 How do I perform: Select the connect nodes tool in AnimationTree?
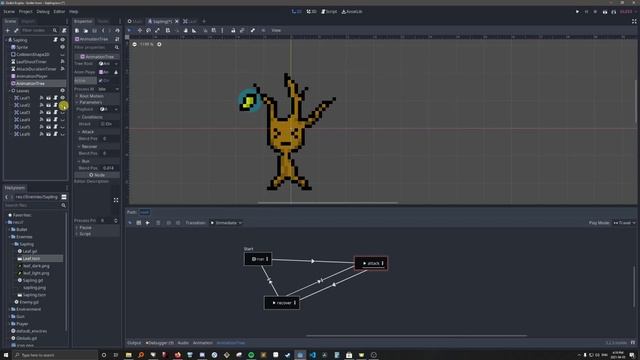tap(147, 223)
